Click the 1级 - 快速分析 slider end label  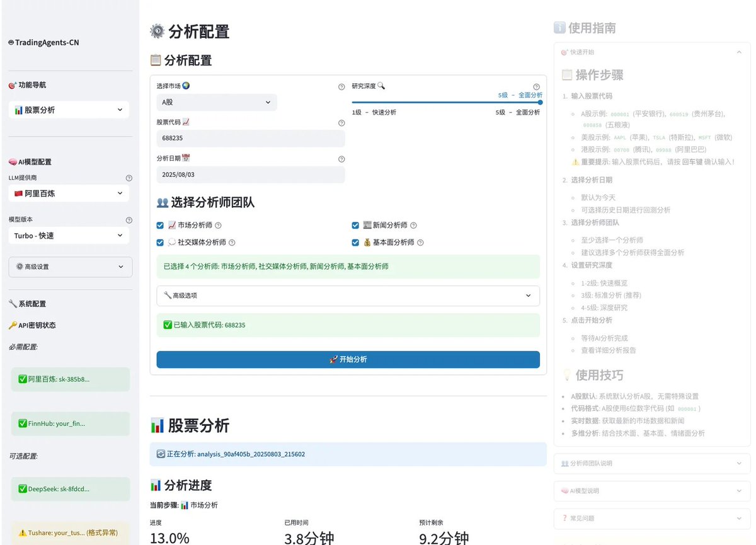click(374, 112)
